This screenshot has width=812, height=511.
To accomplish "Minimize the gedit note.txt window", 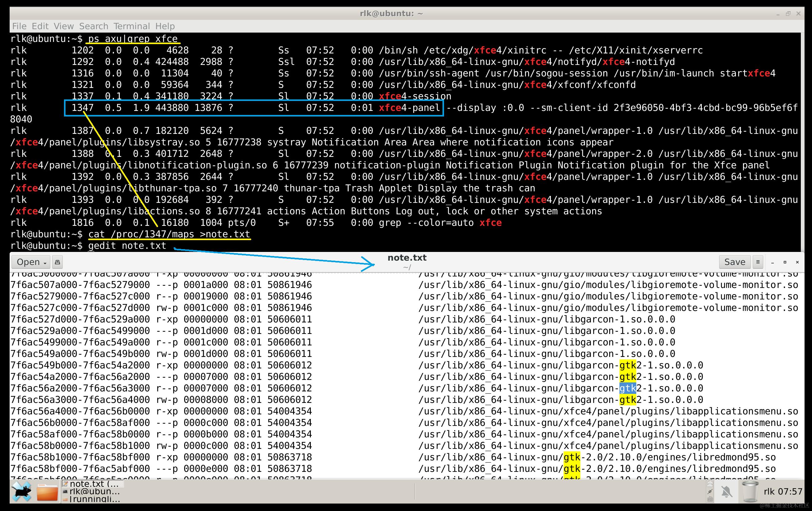I will 773,262.
